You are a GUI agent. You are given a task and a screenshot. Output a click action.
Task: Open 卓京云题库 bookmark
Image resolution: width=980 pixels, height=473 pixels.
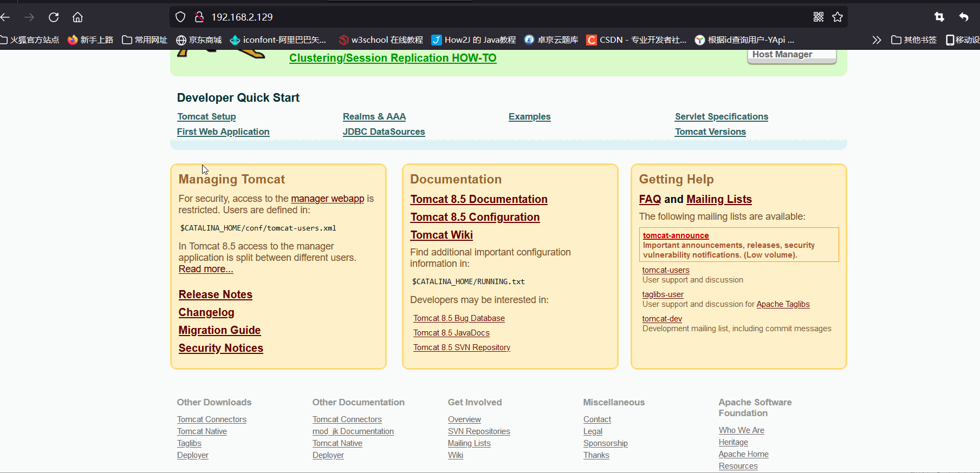(x=551, y=40)
